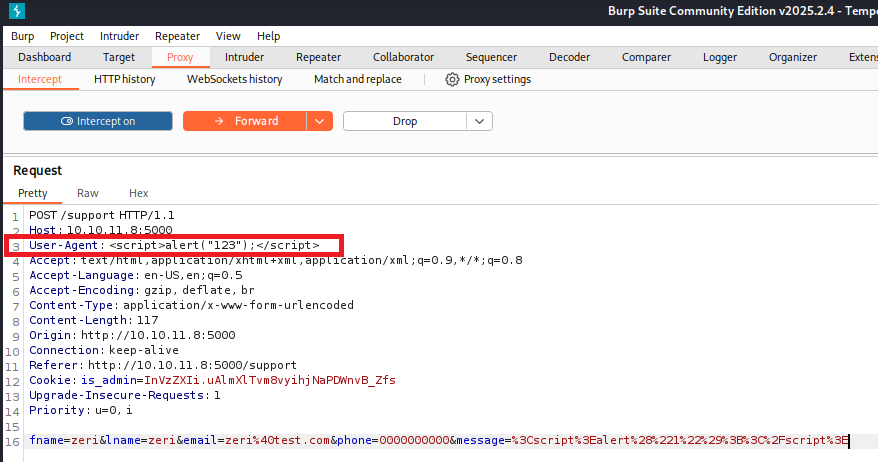
Task: Open the HTTP history tab
Action: click(x=124, y=79)
